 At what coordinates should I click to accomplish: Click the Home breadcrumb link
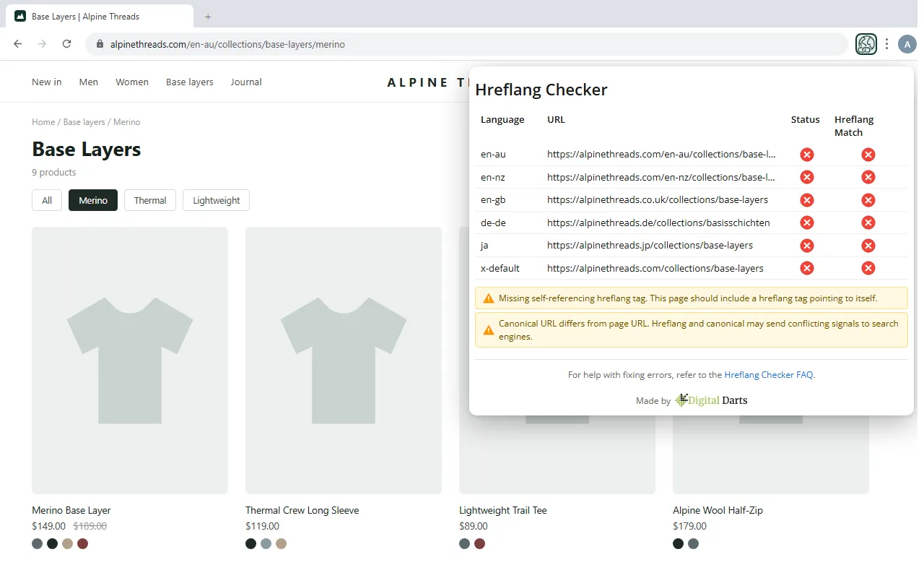pyautogui.click(x=43, y=122)
